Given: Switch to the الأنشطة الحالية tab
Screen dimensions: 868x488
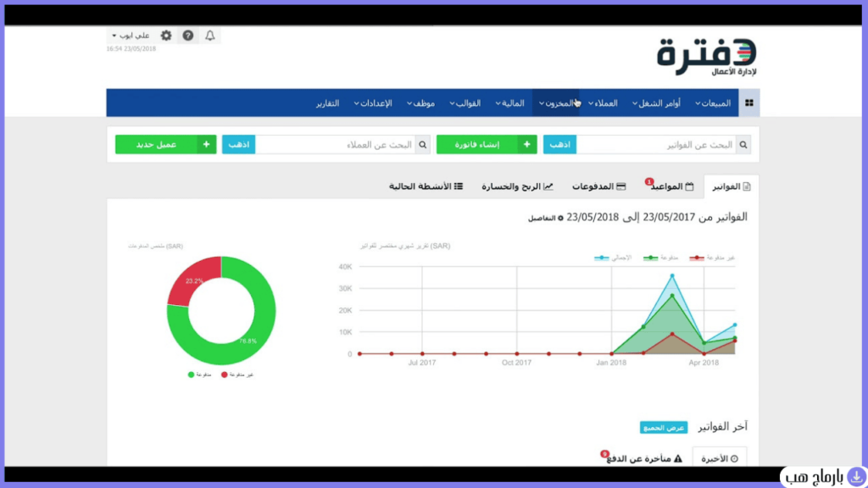Looking at the screenshot, I should (426, 186).
